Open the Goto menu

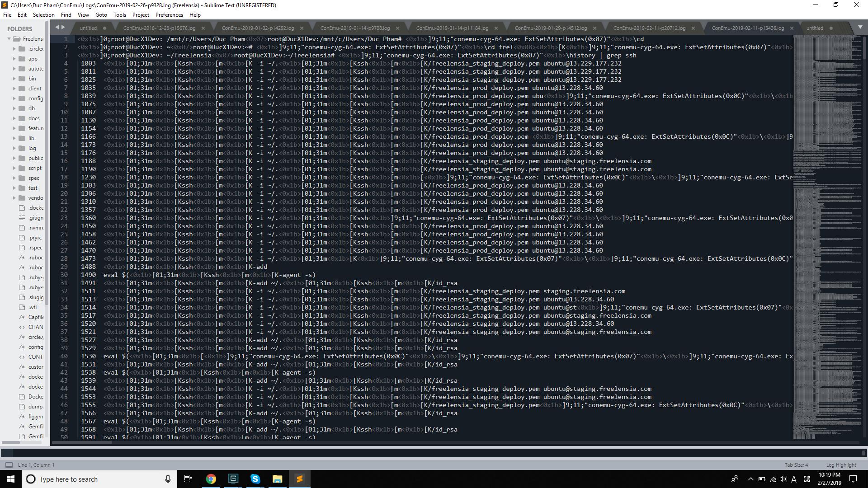coord(101,15)
